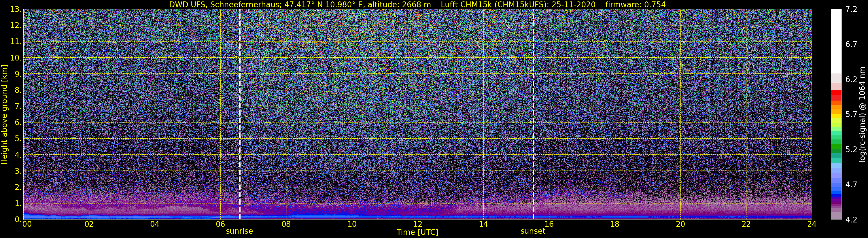The width and height of the screenshot is (868, 238).
Task: Click the colorbar label 6.7
Action: pos(851,44)
